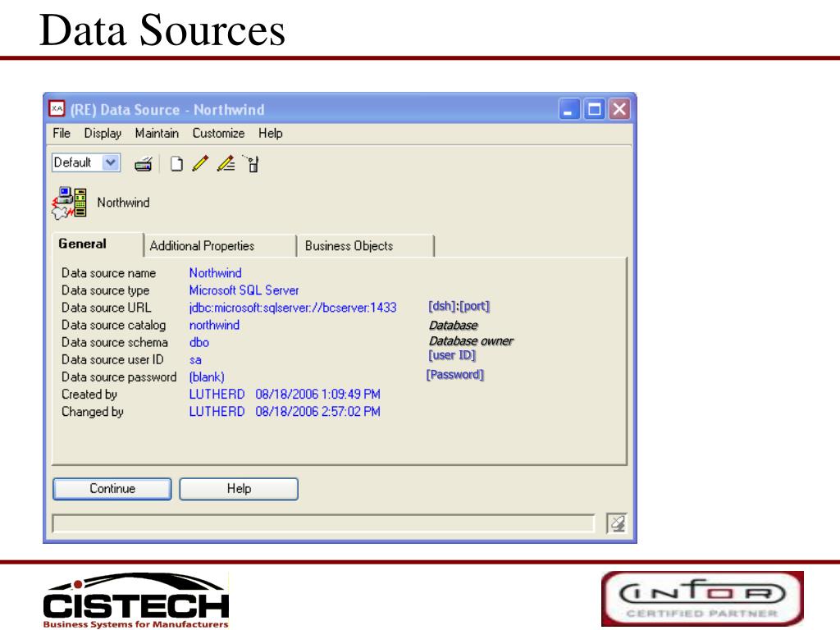Click the 08/18/2006 1:09:49 PM timestamp
This screenshot has width=840, height=630.
click(x=317, y=395)
